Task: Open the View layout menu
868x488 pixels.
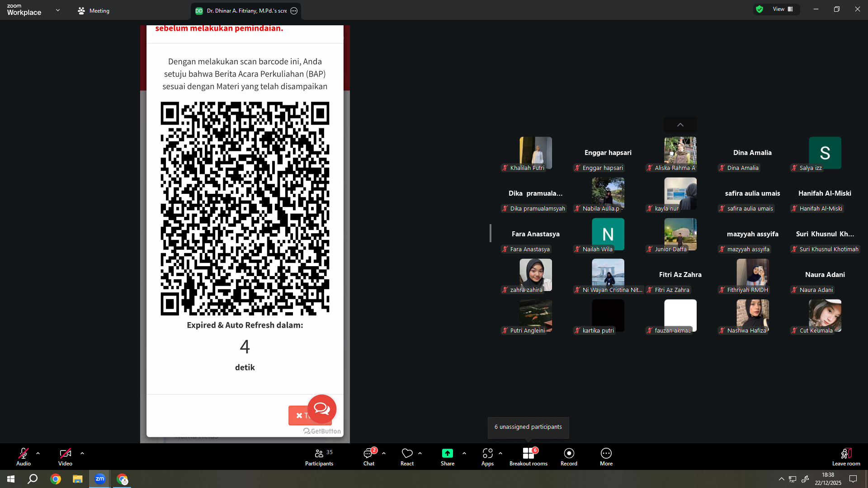Action: [x=783, y=9]
